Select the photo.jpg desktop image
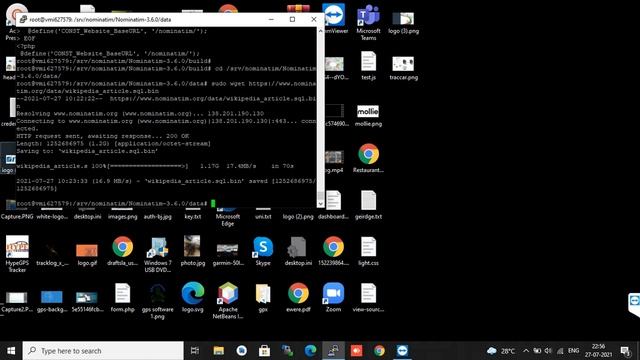Image resolution: width=640 pixels, height=360 pixels. (x=193, y=251)
